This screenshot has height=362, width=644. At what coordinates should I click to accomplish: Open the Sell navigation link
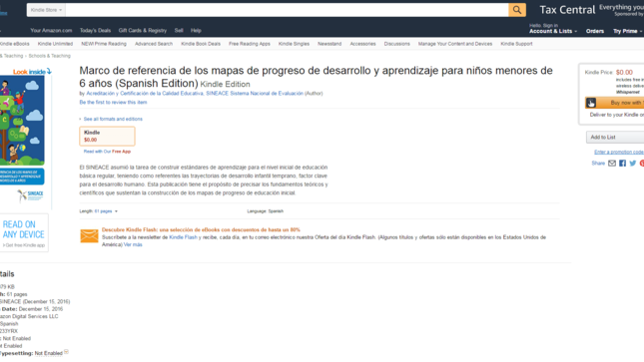point(179,30)
